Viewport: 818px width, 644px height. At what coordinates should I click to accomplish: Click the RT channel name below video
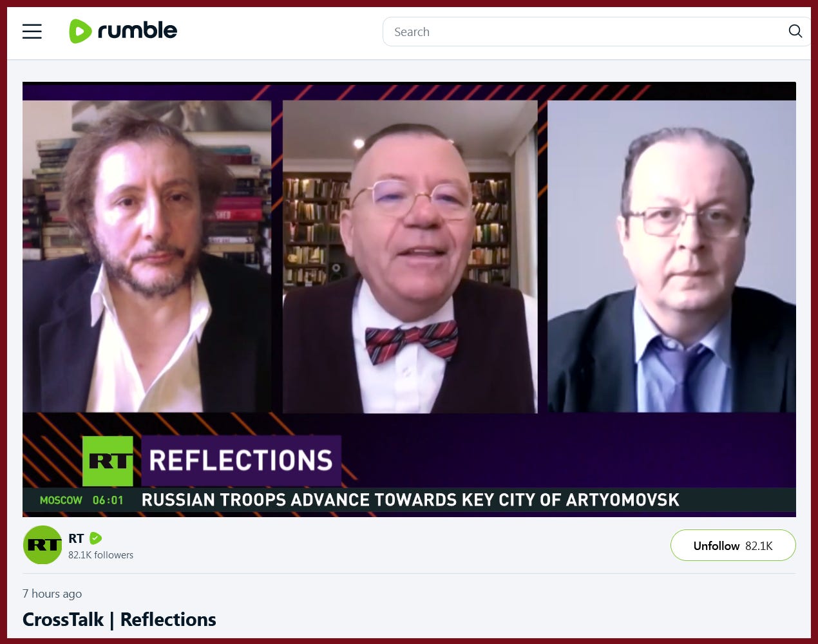[76, 538]
